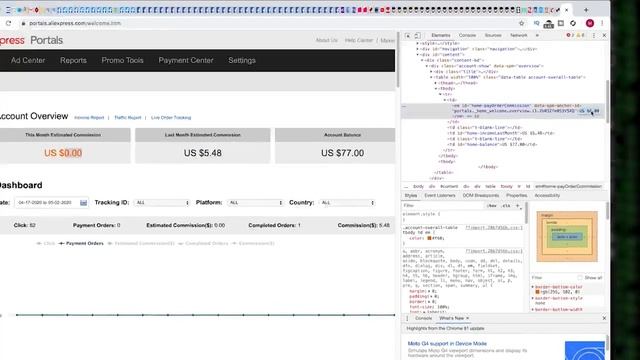Open the Income Report link
The height and width of the screenshot is (360, 640).
(89, 118)
